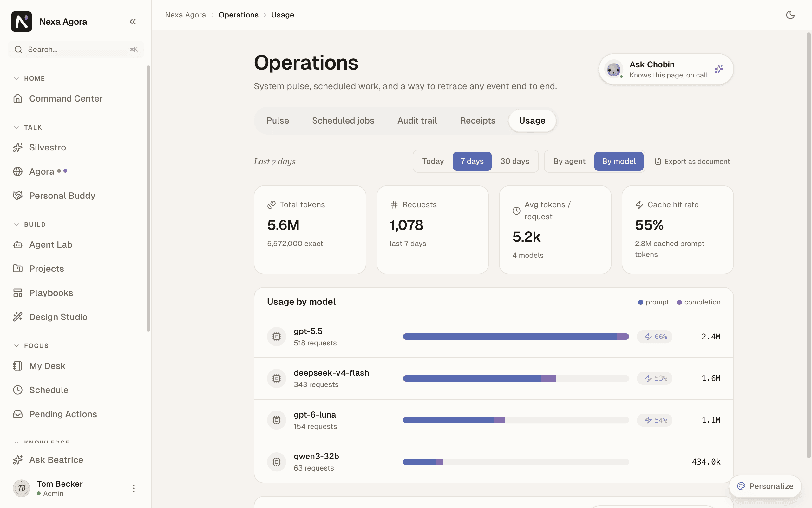
Task: Select the 30 days time range
Action: pos(515,161)
